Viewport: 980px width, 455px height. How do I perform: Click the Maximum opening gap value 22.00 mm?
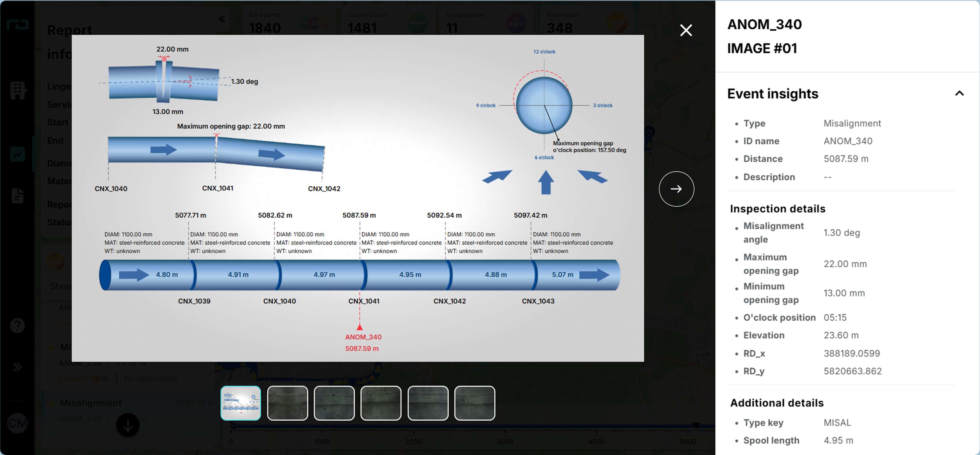(x=845, y=264)
